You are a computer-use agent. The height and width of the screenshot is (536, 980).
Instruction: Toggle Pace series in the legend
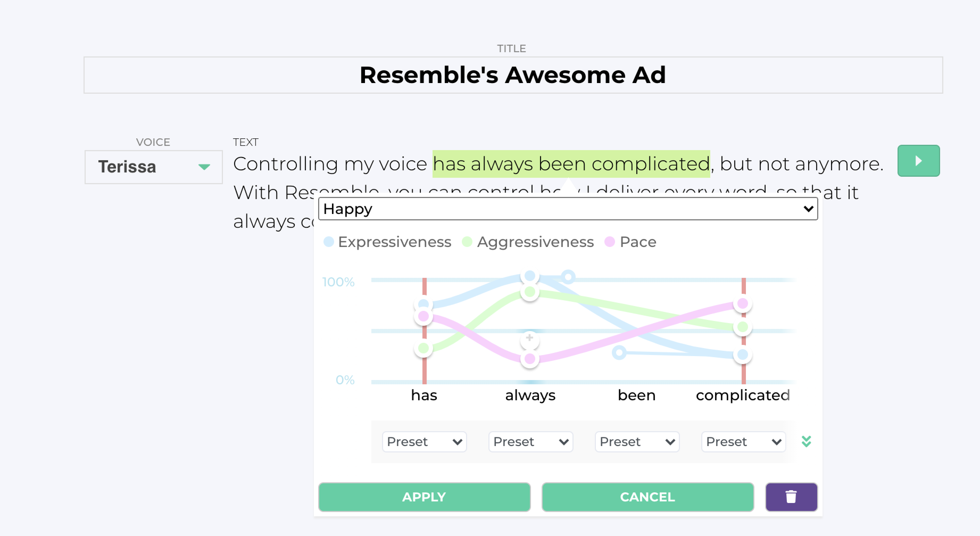[x=630, y=242]
